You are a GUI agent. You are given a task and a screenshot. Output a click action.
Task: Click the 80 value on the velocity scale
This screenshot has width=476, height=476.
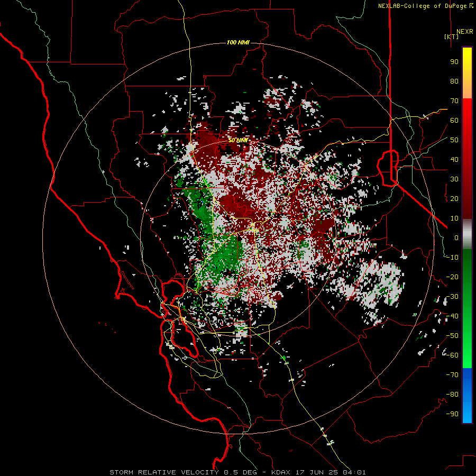[x=454, y=81]
